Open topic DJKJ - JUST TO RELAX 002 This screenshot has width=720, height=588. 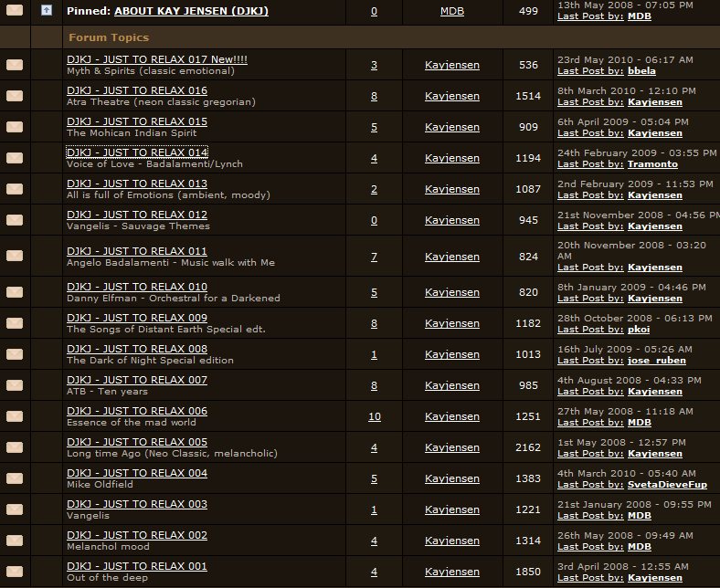[x=137, y=535]
